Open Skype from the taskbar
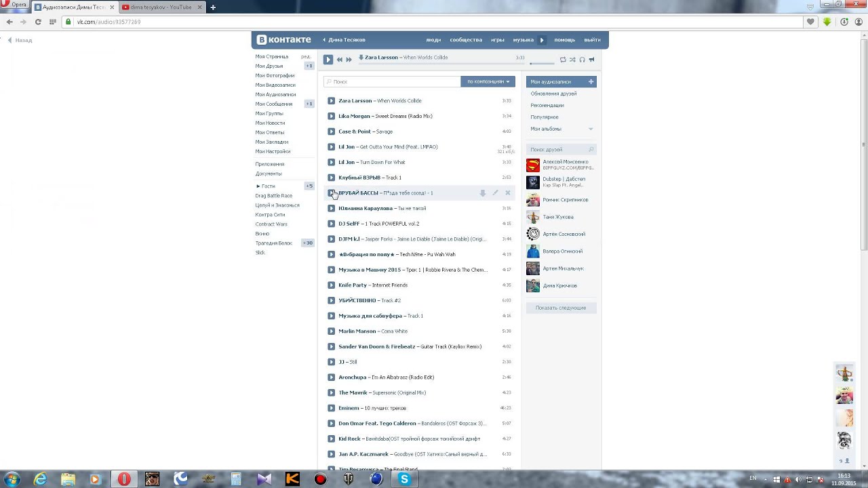This screenshot has height=488, width=868. (x=404, y=479)
